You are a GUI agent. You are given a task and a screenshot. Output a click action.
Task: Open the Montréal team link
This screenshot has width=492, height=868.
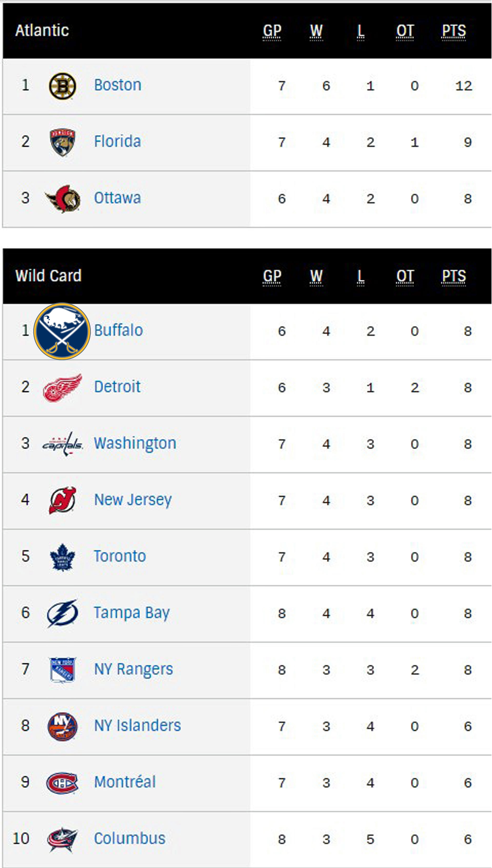125,782
